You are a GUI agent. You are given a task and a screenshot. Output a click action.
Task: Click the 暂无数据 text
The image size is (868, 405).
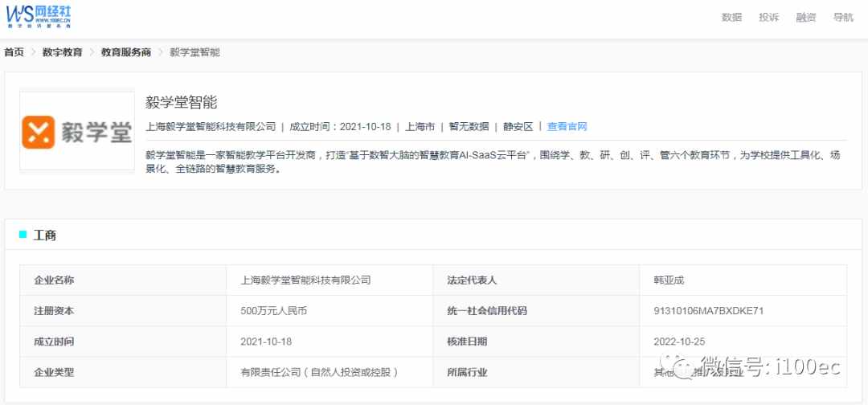pyautogui.click(x=469, y=127)
